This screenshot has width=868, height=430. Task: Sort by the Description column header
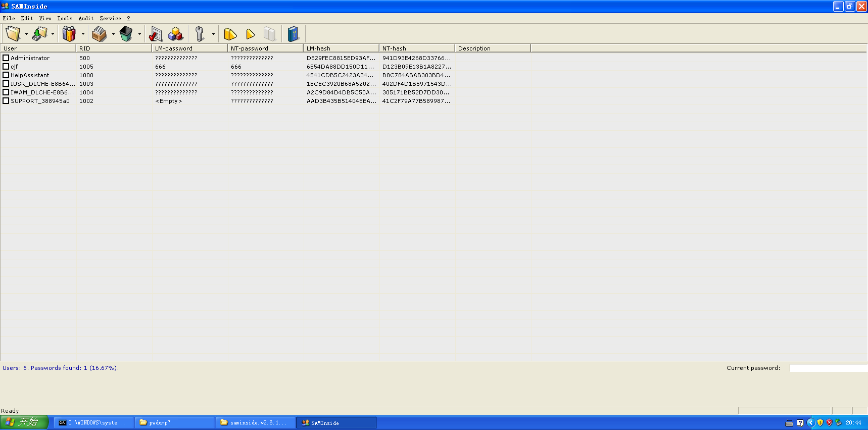[493, 48]
